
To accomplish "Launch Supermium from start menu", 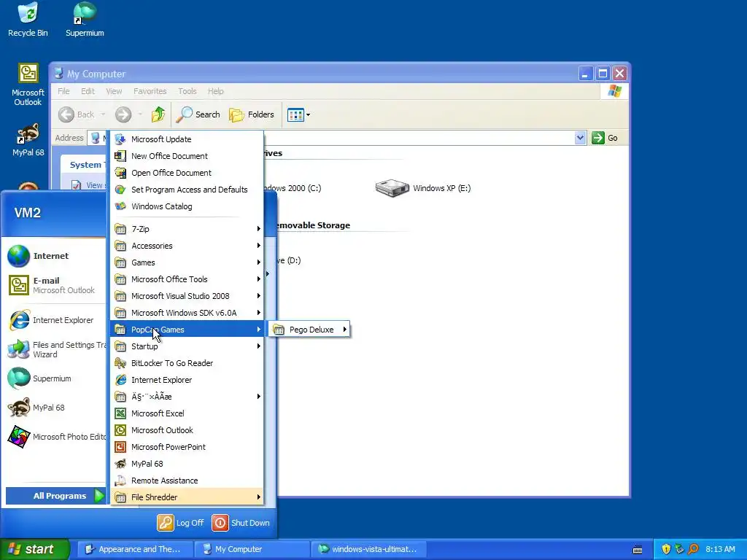I will [55, 378].
